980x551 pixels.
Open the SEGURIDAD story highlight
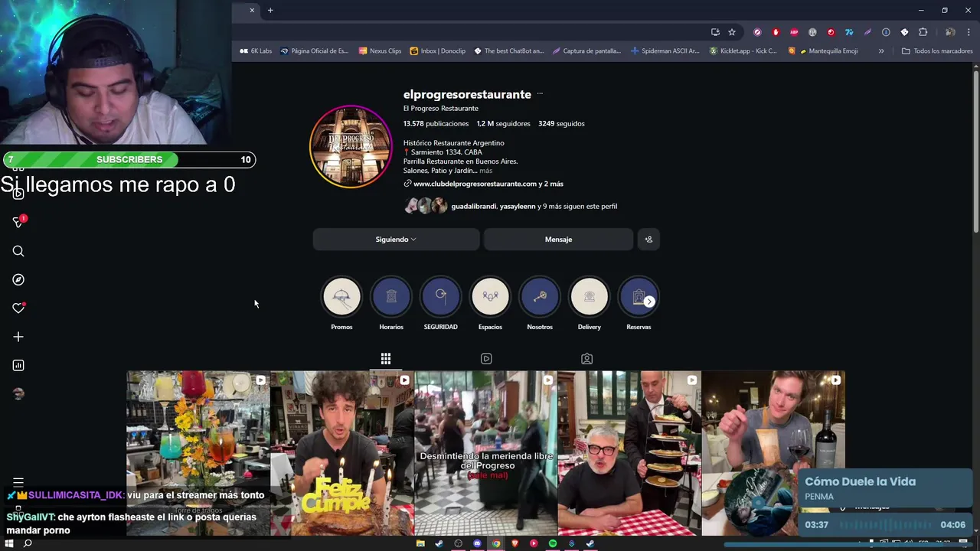click(440, 304)
